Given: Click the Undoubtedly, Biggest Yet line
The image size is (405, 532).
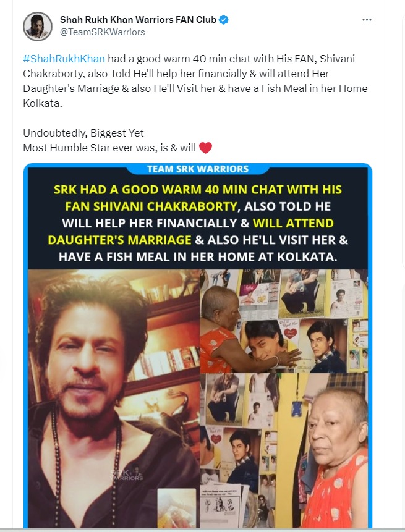Looking at the screenshot, I should pyautogui.click(x=83, y=133).
